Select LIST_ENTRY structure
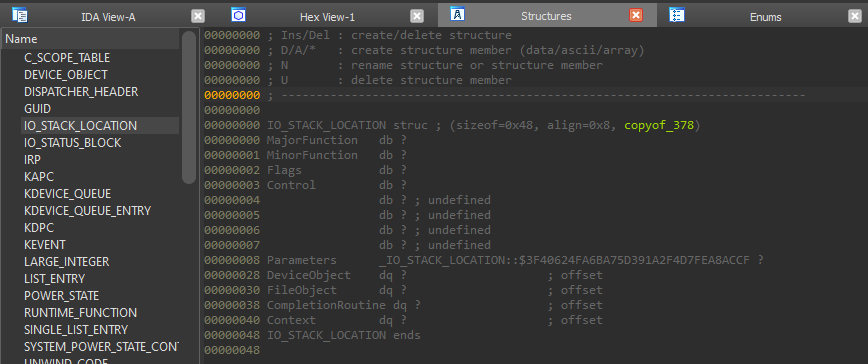 54,279
